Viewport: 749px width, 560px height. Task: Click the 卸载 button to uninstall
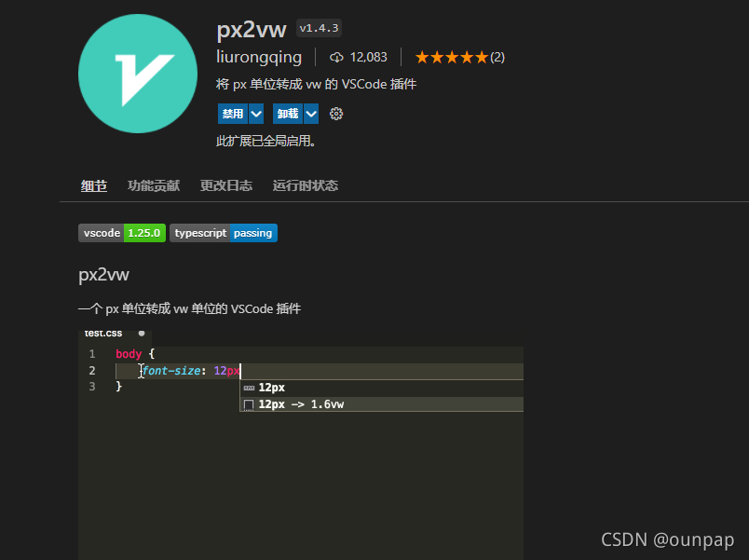(289, 113)
